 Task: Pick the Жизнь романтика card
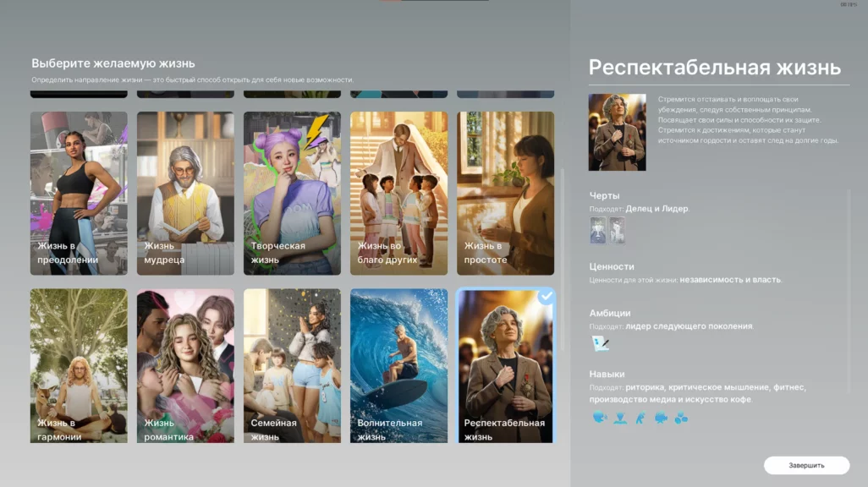pyautogui.click(x=185, y=365)
